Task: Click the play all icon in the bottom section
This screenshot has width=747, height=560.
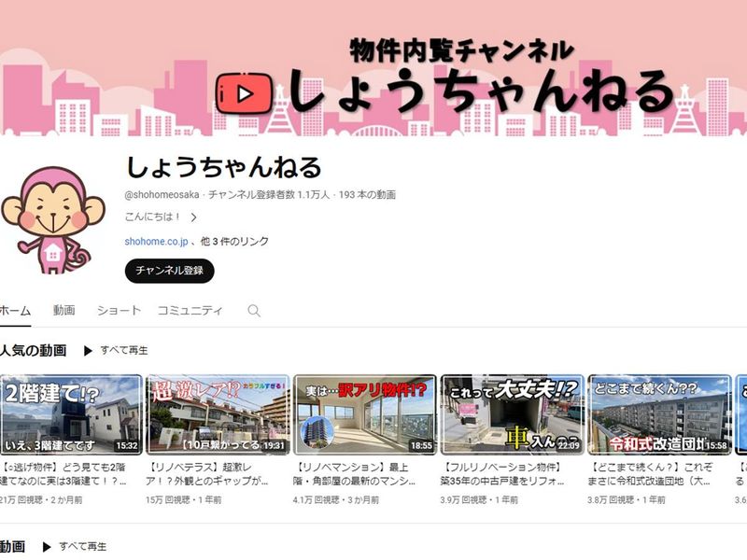Action: coord(47,547)
